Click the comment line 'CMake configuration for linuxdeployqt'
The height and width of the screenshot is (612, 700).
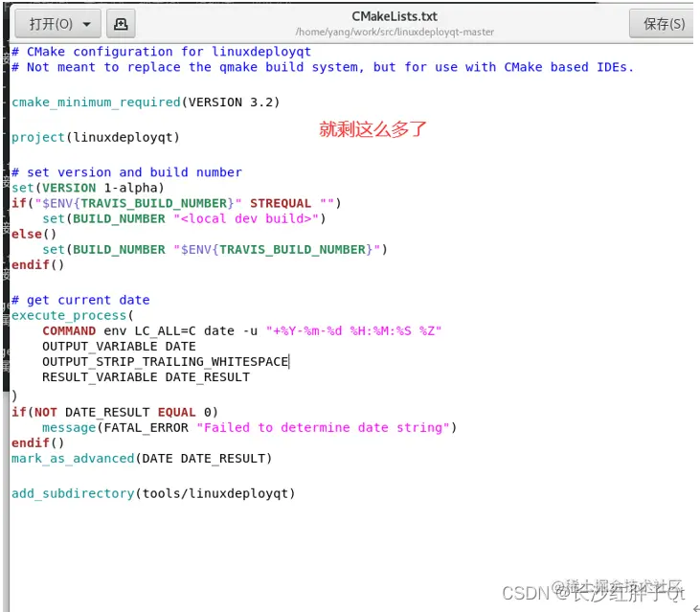[x=161, y=52]
